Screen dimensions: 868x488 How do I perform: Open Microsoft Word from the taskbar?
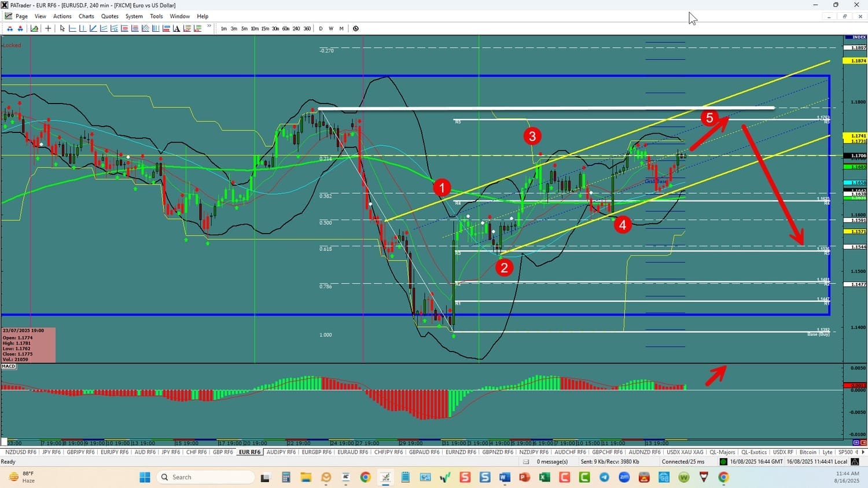click(505, 477)
